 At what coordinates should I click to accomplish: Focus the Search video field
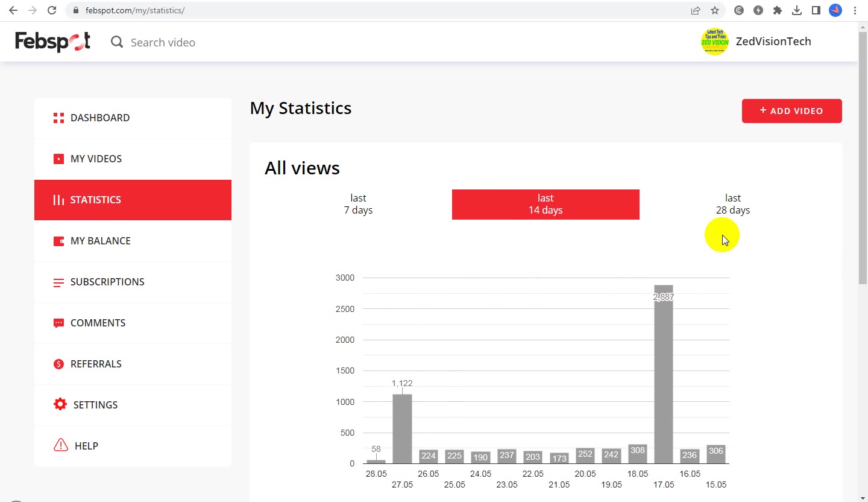[163, 42]
